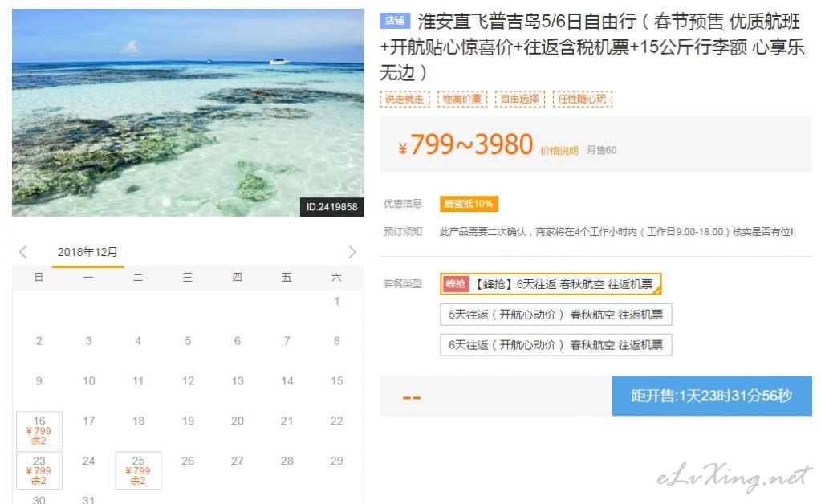Click the 蜂蜜抵10% discount badge

pos(469,204)
